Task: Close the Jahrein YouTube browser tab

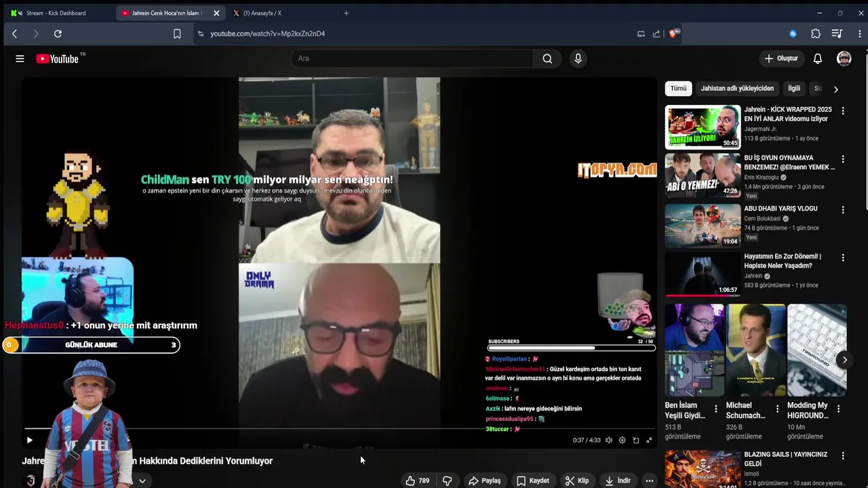Action: pos(216,13)
